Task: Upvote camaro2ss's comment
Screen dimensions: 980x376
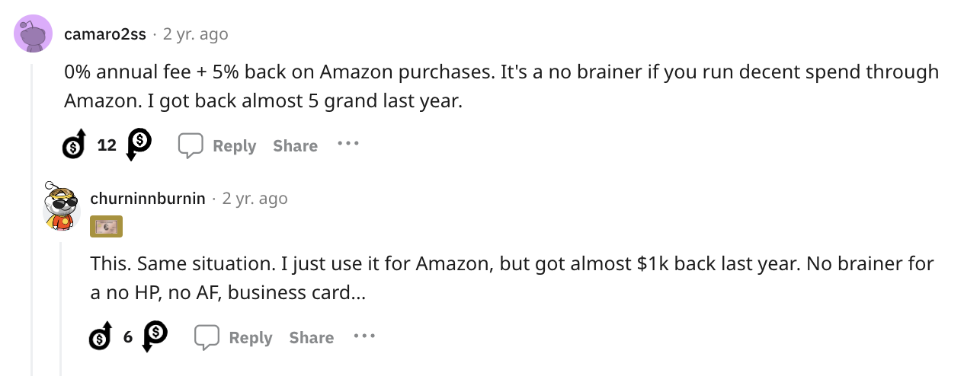Action: tap(75, 145)
